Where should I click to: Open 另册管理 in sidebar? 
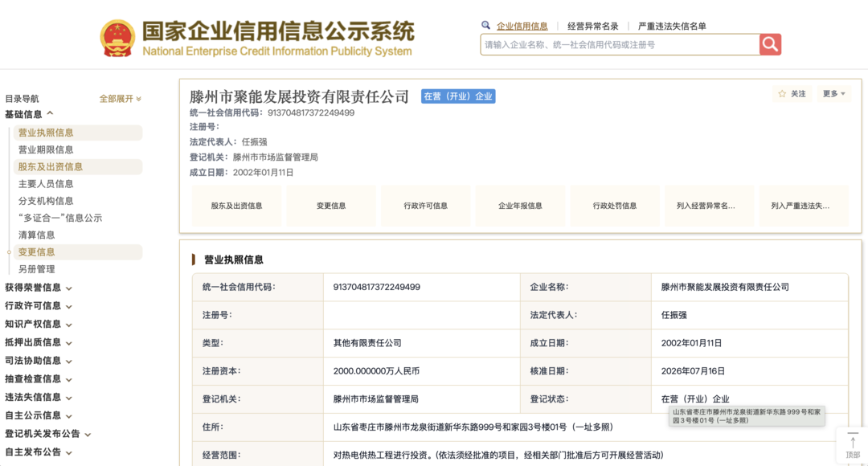click(36, 269)
